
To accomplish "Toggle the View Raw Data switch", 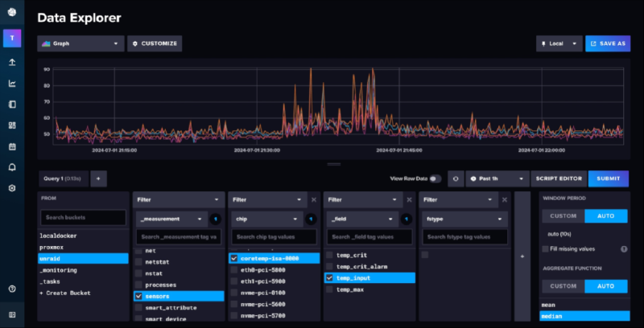I will point(436,178).
